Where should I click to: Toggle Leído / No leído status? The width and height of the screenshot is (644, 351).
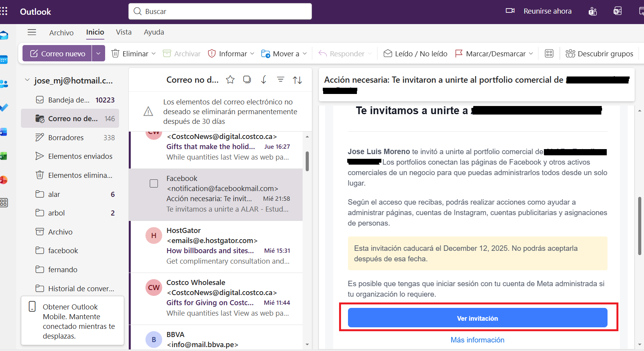(415, 54)
